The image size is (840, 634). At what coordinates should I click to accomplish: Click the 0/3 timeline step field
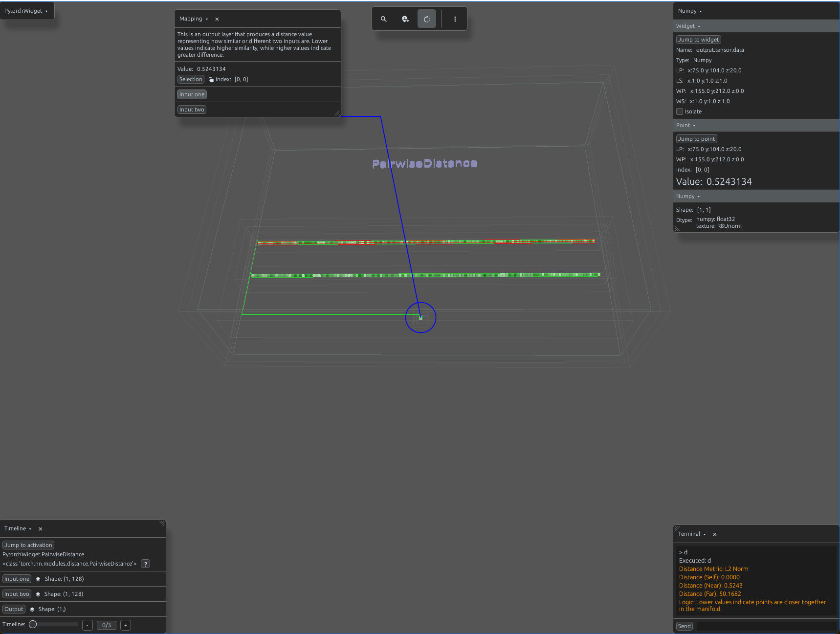pos(107,625)
